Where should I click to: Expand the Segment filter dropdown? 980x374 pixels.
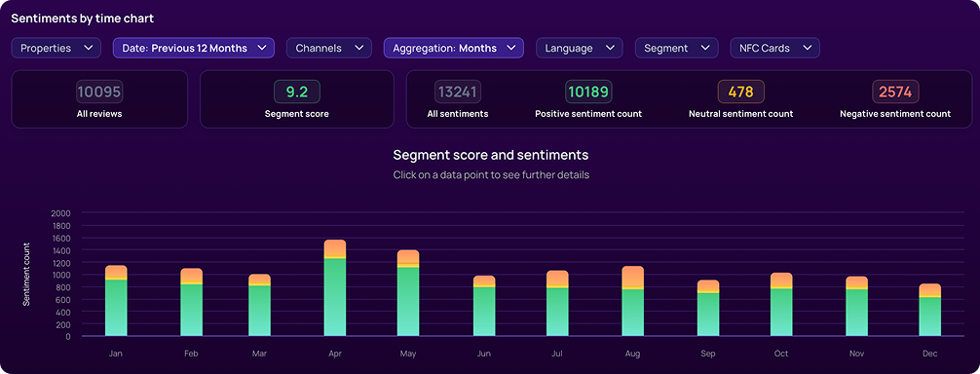[677, 48]
